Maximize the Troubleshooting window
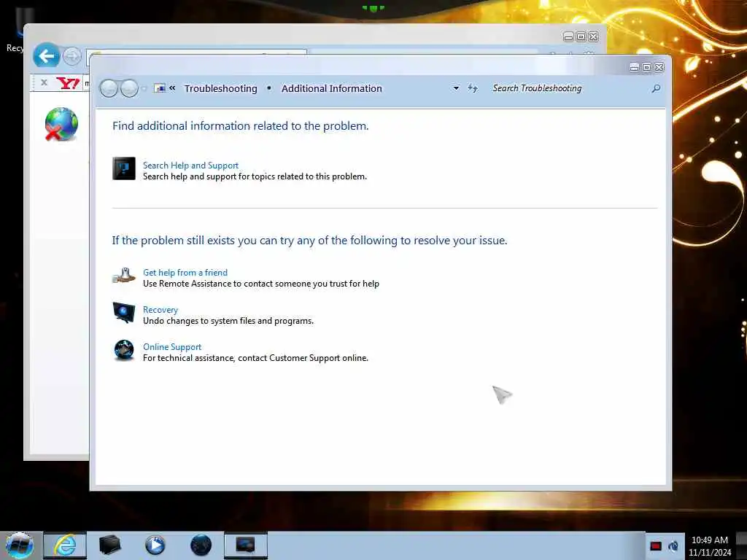747x560 pixels. pyautogui.click(x=646, y=67)
